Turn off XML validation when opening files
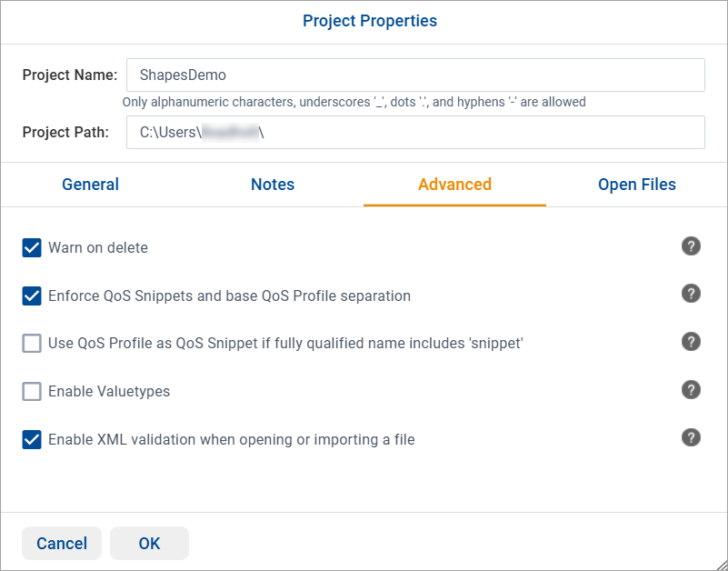This screenshot has height=571, width=728. coord(32,438)
